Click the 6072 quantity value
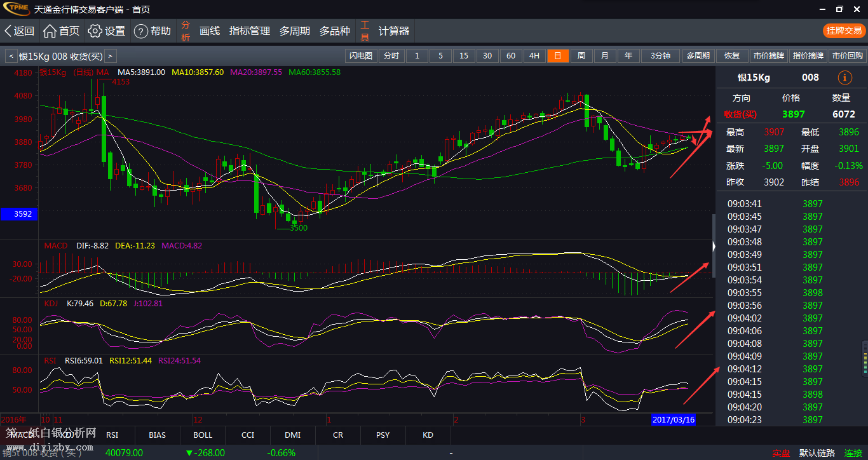Screen dimensions: 868x460 pos(844,114)
